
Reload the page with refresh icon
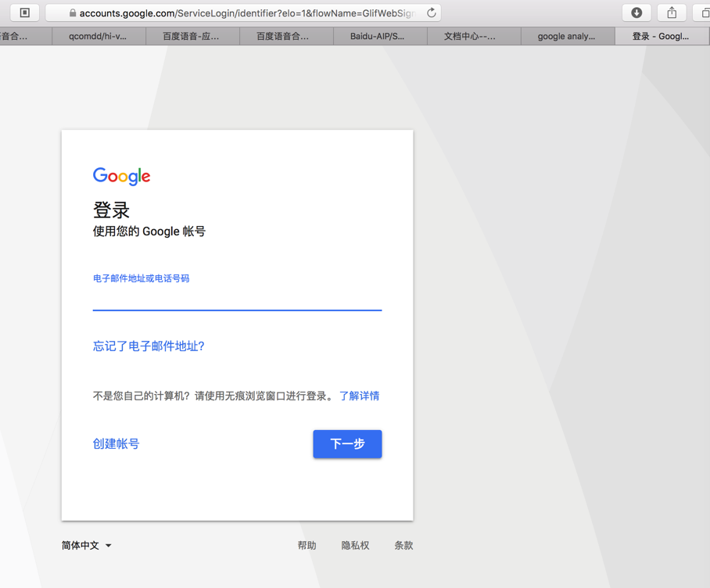(432, 13)
